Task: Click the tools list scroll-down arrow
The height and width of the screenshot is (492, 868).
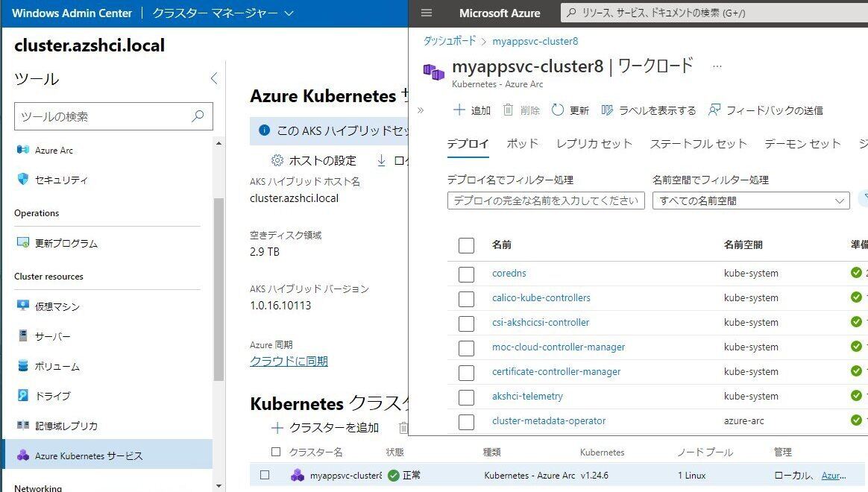Action: (218, 486)
